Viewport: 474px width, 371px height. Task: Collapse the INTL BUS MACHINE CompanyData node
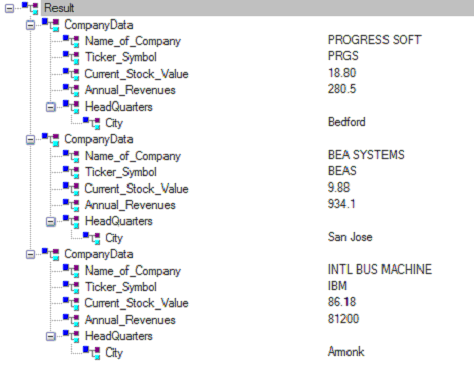[x=30, y=254]
